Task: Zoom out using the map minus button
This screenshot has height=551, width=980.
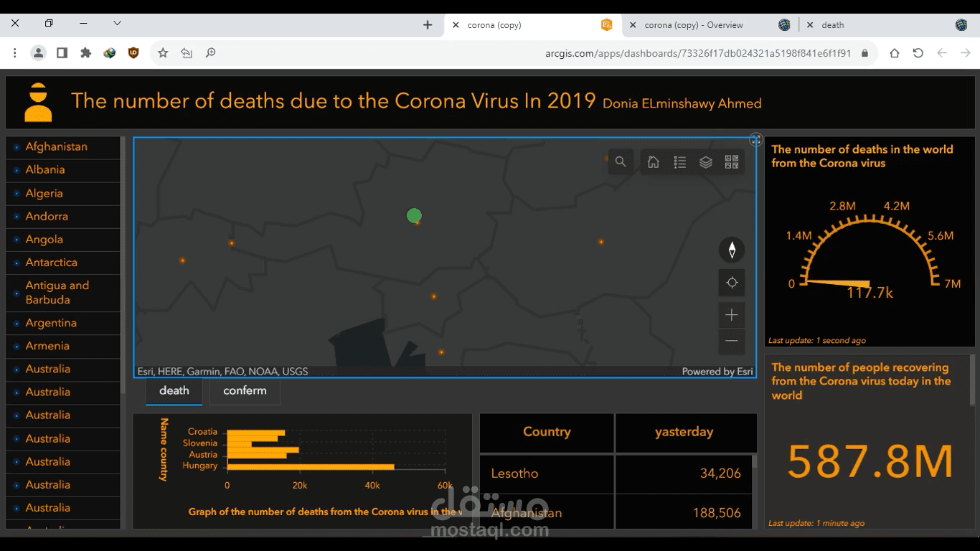Action: pos(731,342)
